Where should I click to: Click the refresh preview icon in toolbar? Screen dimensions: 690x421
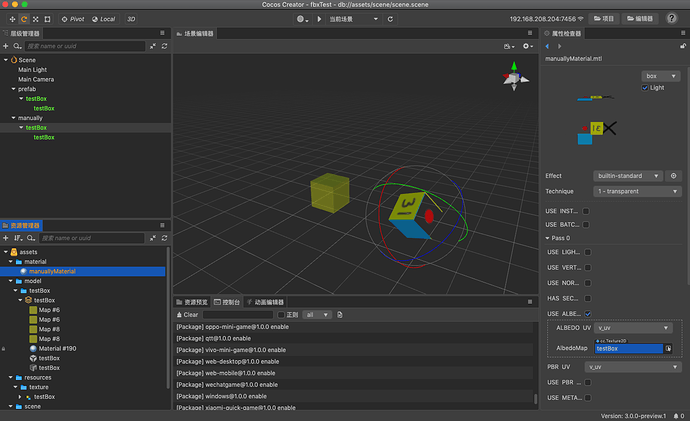(x=390, y=19)
